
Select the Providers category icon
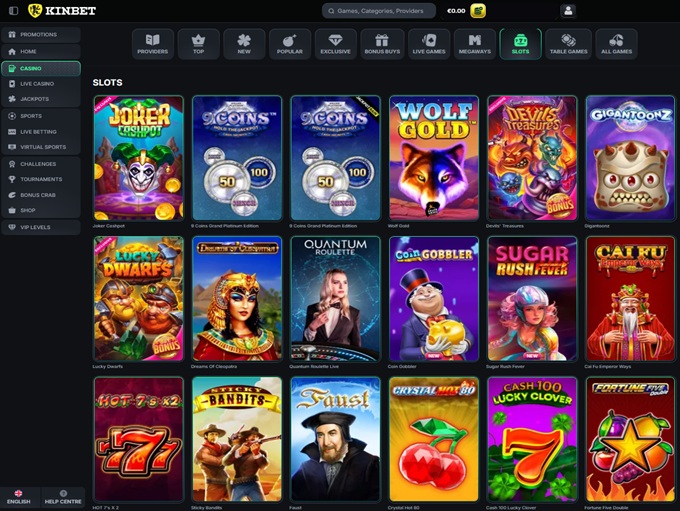click(x=153, y=43)
